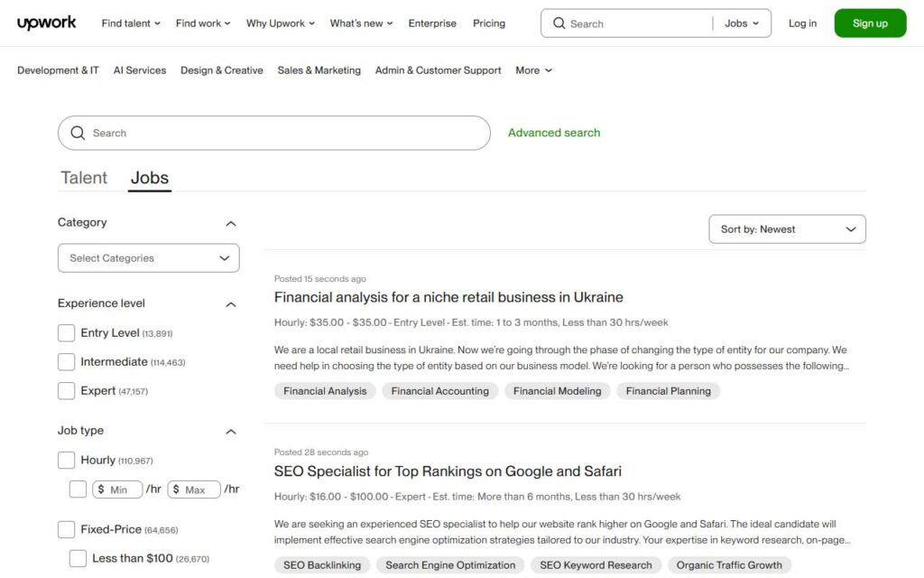
Task: Check the Intermediate experience filter
Action: [66, 361]
